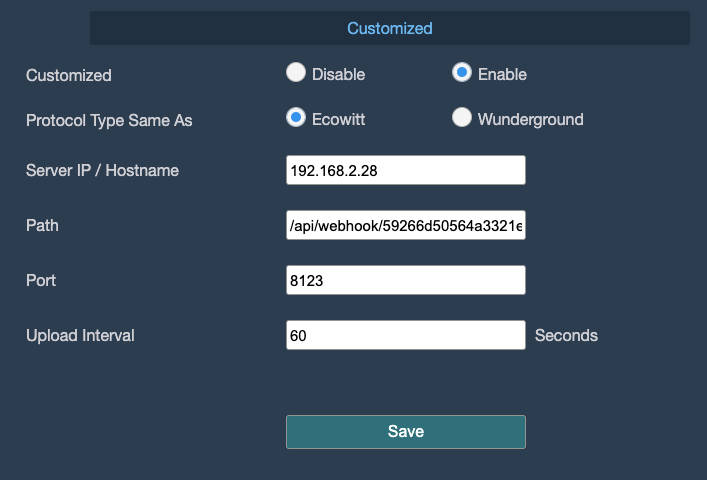Click the 'Disable' option text label
707x480 pixels.
(338, 75)
